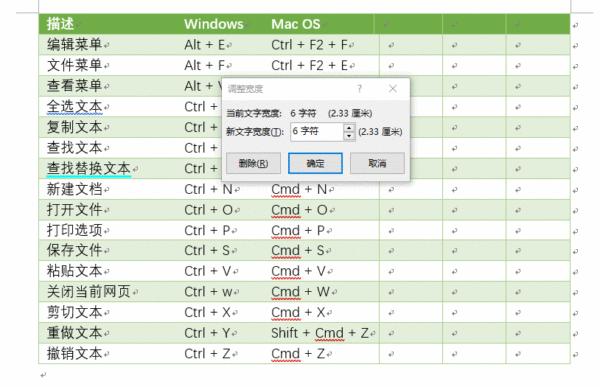
Task: Click the Cmd + O cell
Action: coord(300,210)
